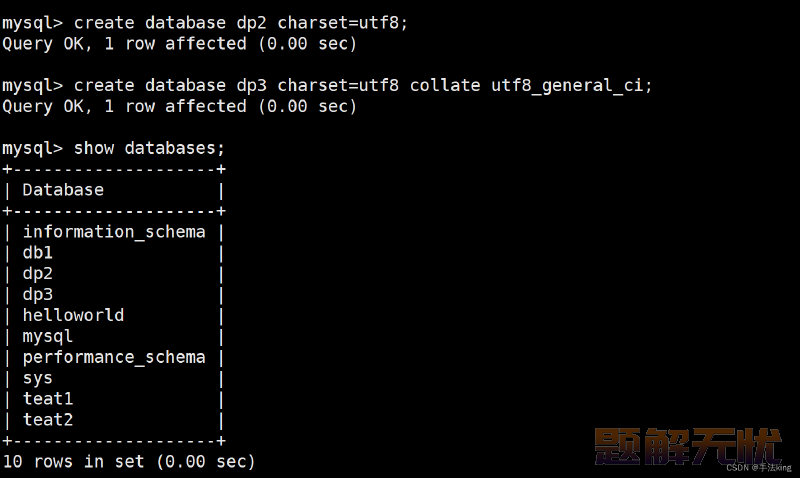Select the dp3 database entry
800x478 pixels.
coord(38,295)
